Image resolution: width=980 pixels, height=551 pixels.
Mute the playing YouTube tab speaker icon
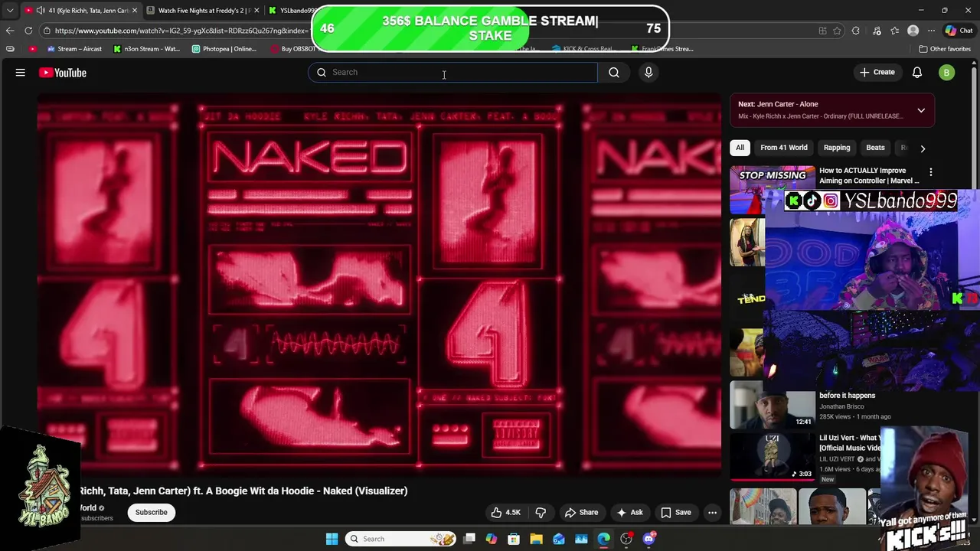[40, 11]
